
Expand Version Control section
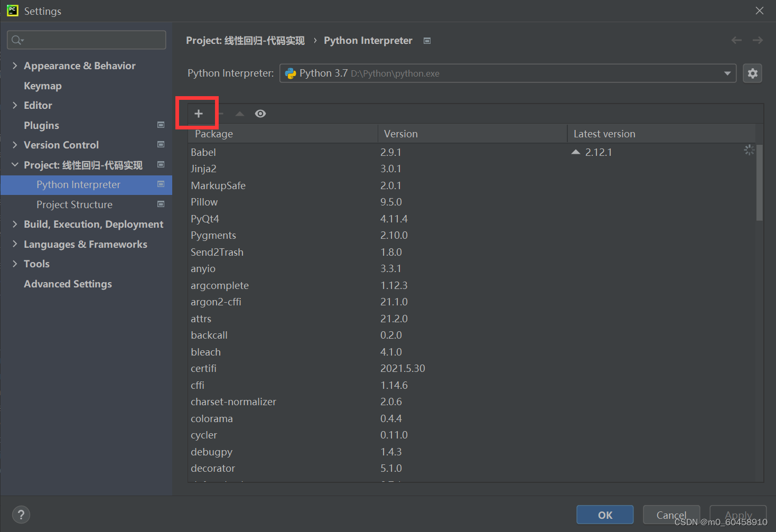point(15,145)
